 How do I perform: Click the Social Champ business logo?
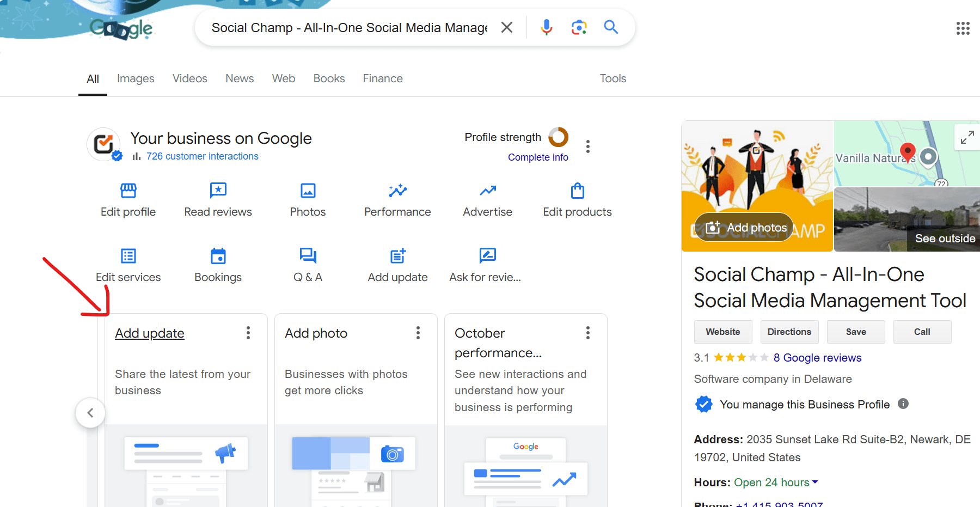tap(103, 144)
